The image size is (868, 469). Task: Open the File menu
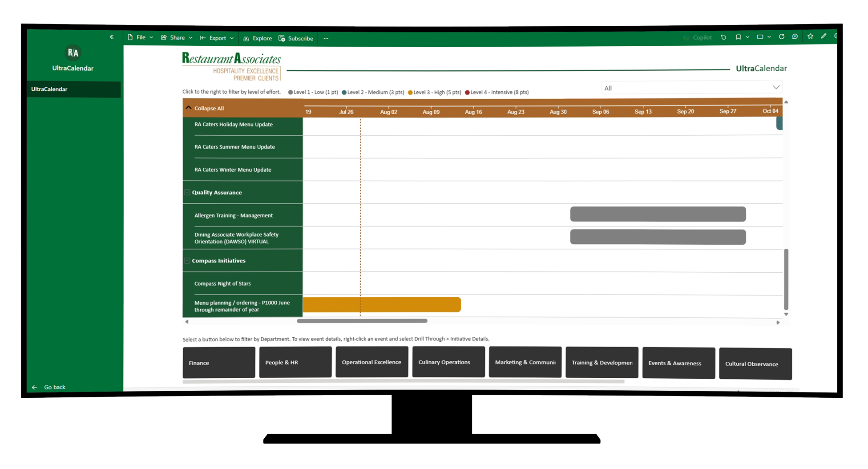coord(141,37)
